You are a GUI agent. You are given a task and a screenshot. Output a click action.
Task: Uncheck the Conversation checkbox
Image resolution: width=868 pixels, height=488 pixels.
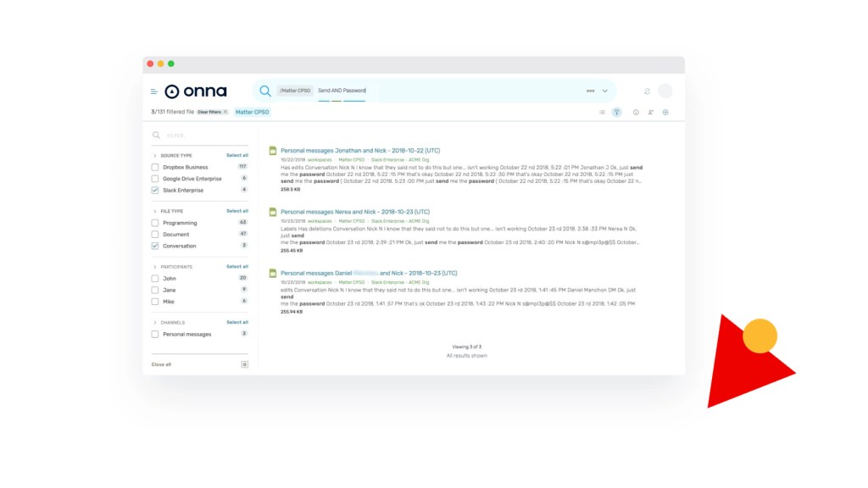[x=155, y=247]
